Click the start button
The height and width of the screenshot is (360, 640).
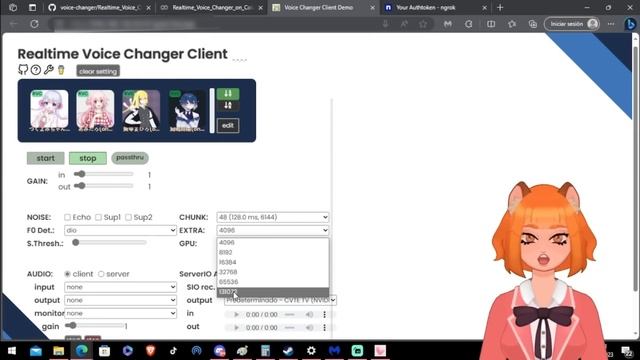pos(45,158)
